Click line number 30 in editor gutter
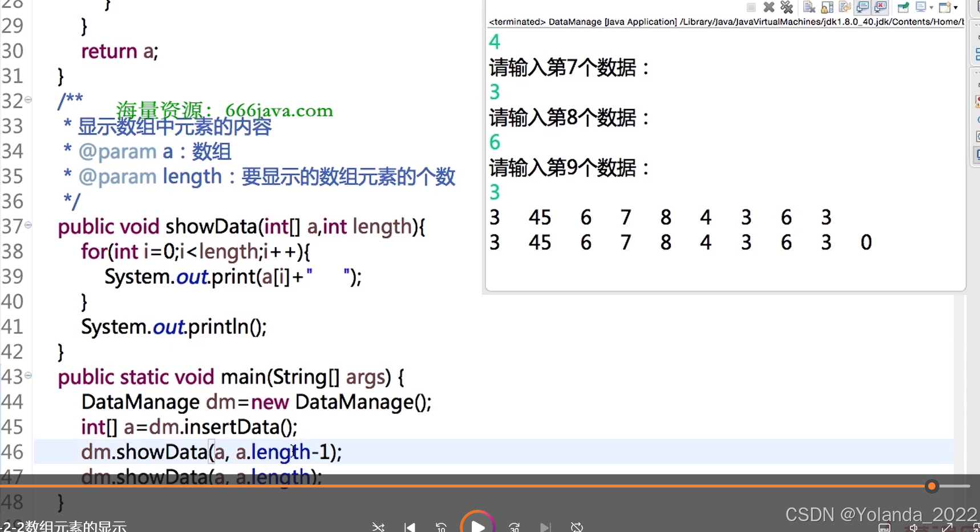The image size is (980, 532). point(12,51)
